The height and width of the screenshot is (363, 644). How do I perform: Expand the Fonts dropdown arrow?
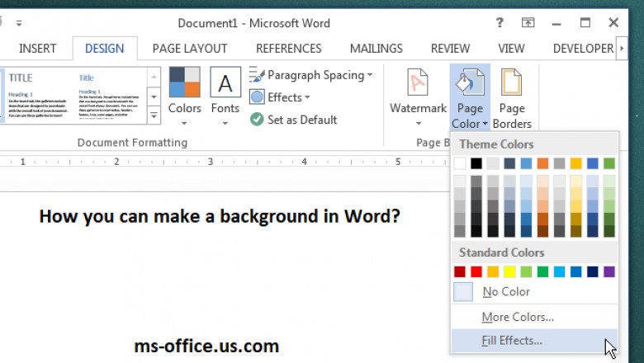[225, 123]
